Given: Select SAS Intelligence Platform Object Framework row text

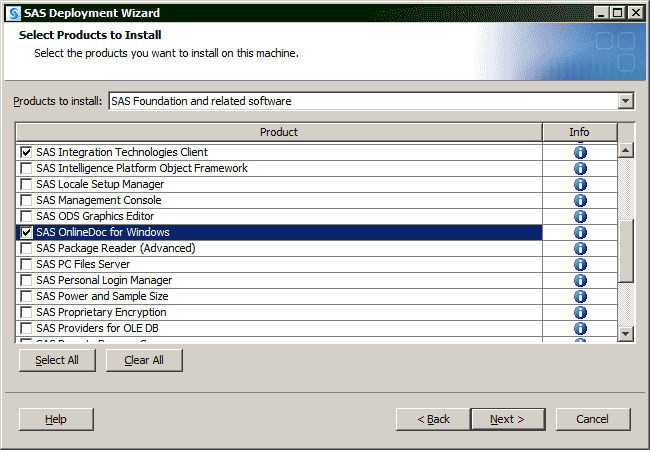Looking at the screenshot, I should pos(142,168).
